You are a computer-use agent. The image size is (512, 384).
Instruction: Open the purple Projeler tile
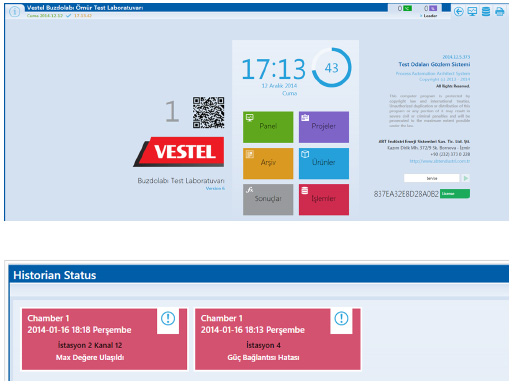(x=324, y=127)
